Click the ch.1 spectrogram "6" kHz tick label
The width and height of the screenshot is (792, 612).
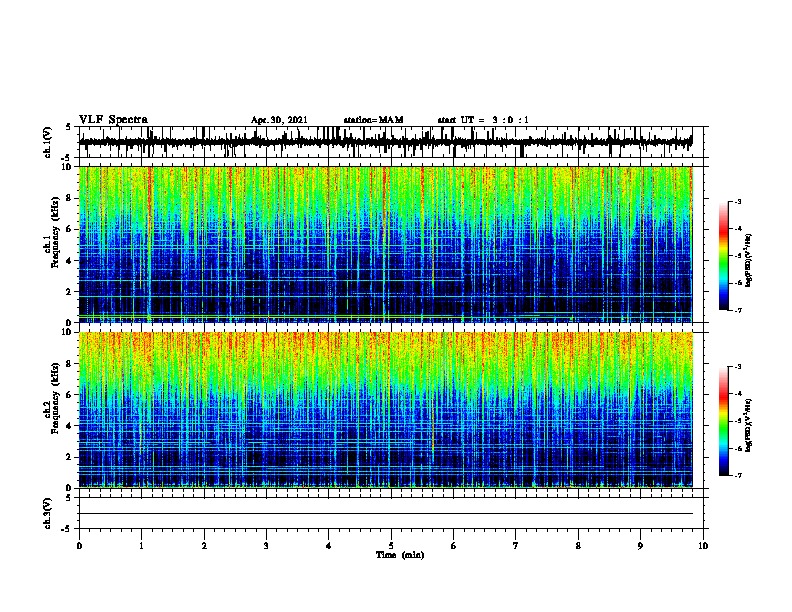70,229
